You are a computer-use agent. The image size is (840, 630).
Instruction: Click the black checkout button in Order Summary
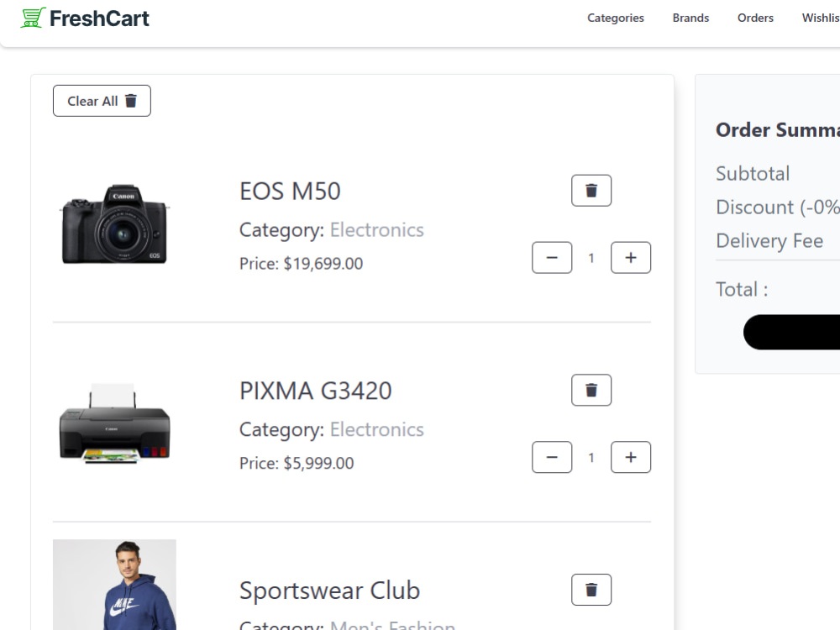click(791, 332)
